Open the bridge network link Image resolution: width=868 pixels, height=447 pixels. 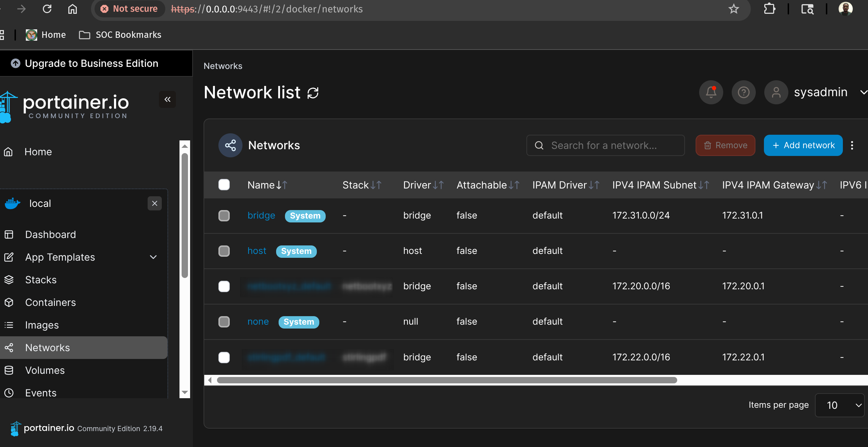(x=261, y=215)
